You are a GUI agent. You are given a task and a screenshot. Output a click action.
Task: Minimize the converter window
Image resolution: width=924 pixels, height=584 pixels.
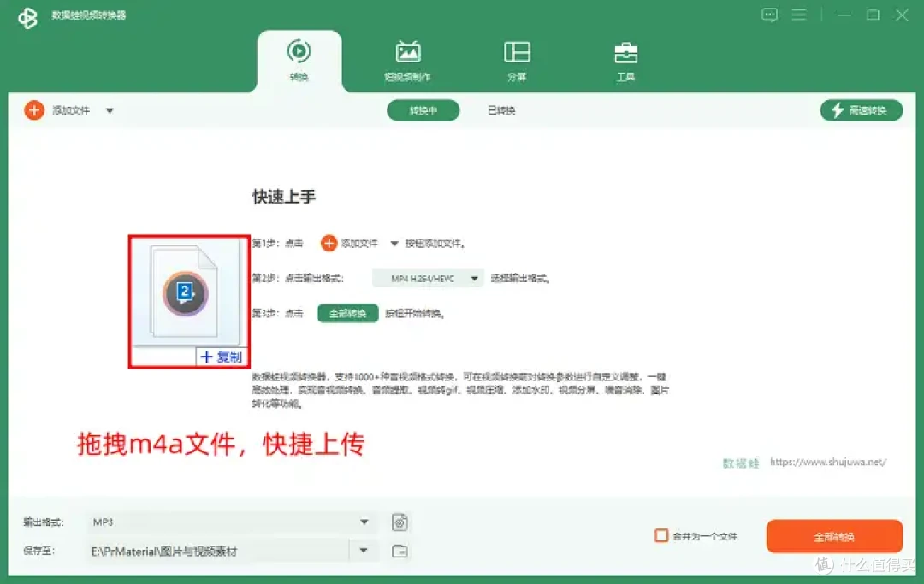(x=844, y=15)
